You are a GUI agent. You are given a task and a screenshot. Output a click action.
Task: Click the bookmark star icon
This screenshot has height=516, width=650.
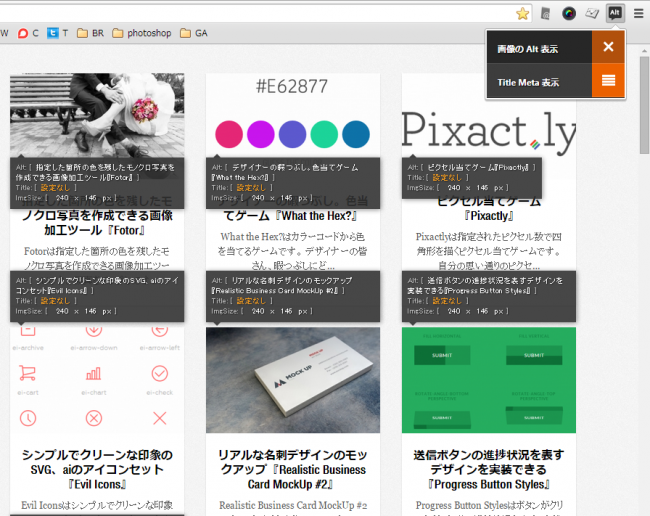click(x=522, y=14)
